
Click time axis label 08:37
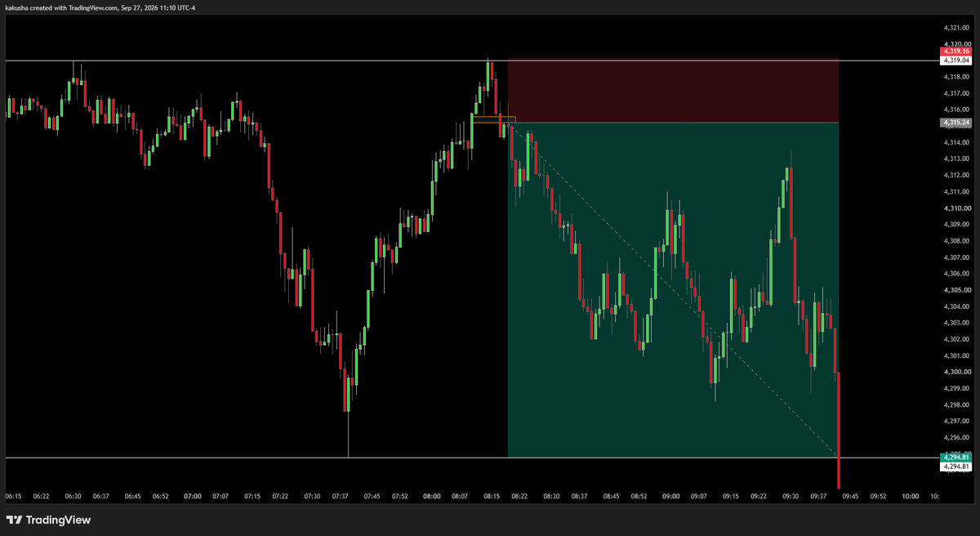[579, 496]
